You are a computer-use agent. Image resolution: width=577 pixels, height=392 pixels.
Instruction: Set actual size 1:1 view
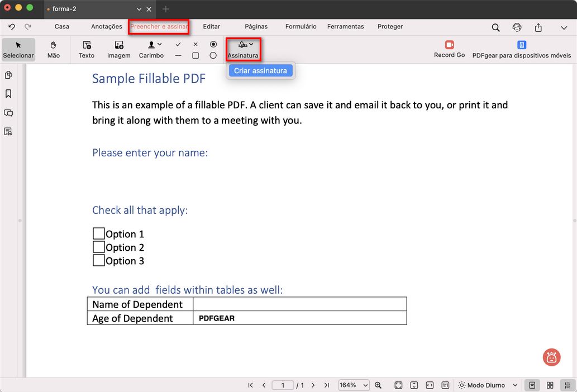pyautogui.click(x=445, y=385)
